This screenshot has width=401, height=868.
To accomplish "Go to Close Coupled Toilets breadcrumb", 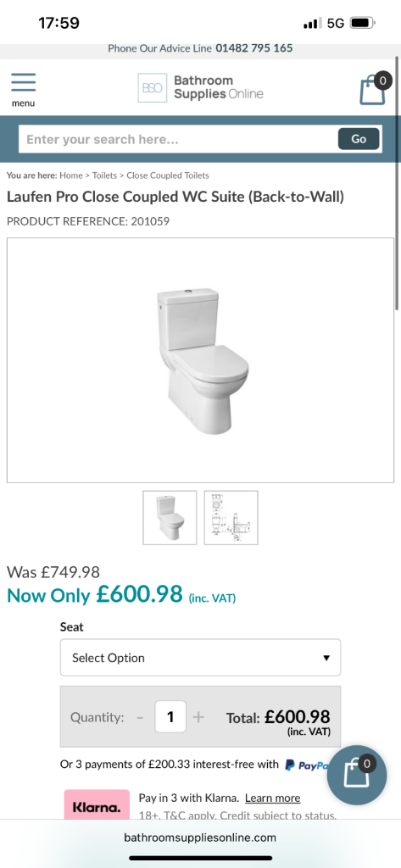I will point(168,175).
